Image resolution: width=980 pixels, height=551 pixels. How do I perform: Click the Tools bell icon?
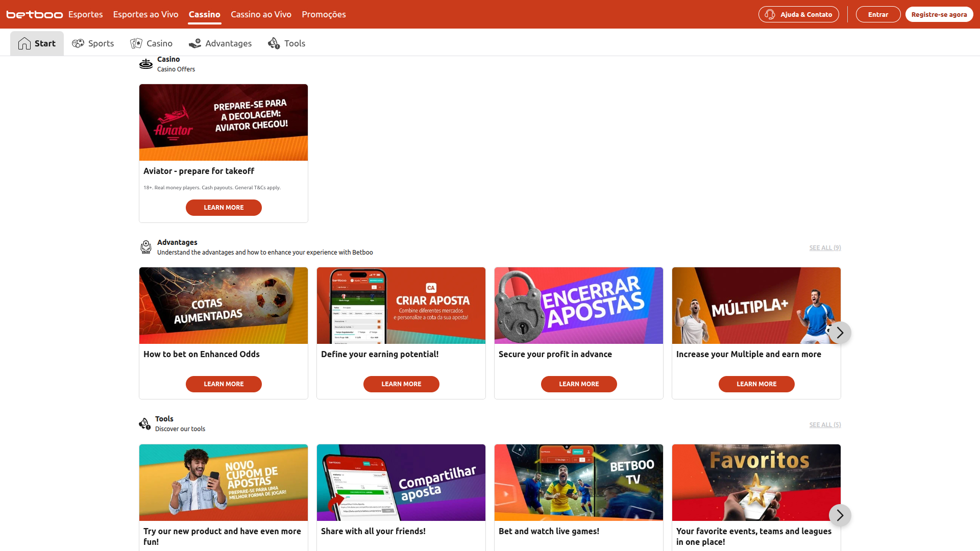tap(274, 43)
